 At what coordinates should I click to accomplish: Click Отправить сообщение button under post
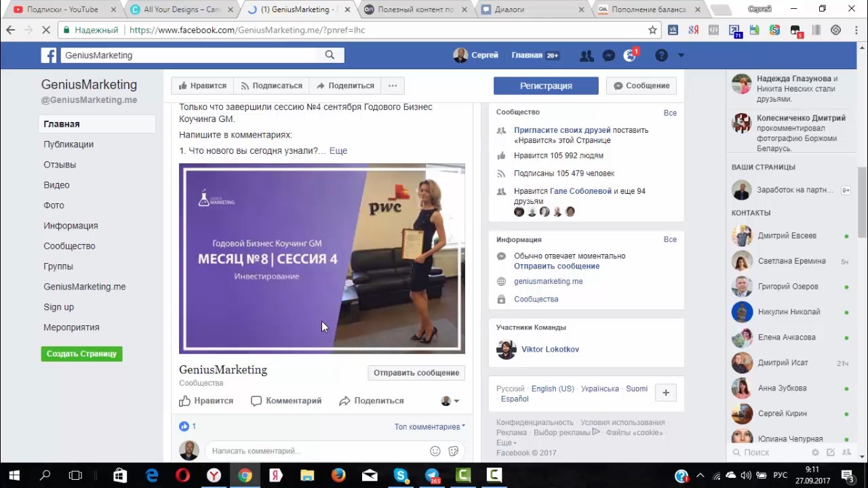pos(416,373)
